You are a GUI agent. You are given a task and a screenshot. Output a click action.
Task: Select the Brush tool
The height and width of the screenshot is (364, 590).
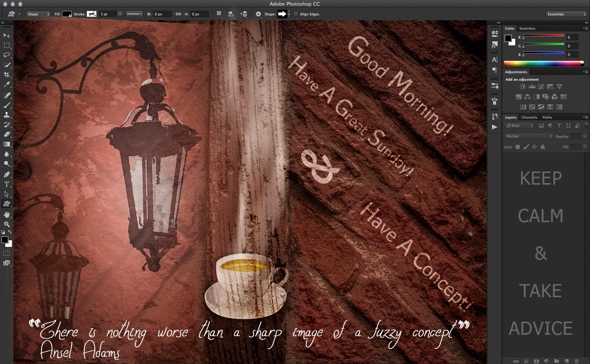point(6,105)
